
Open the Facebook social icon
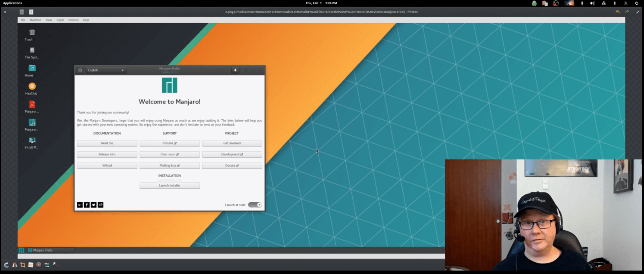87,205
